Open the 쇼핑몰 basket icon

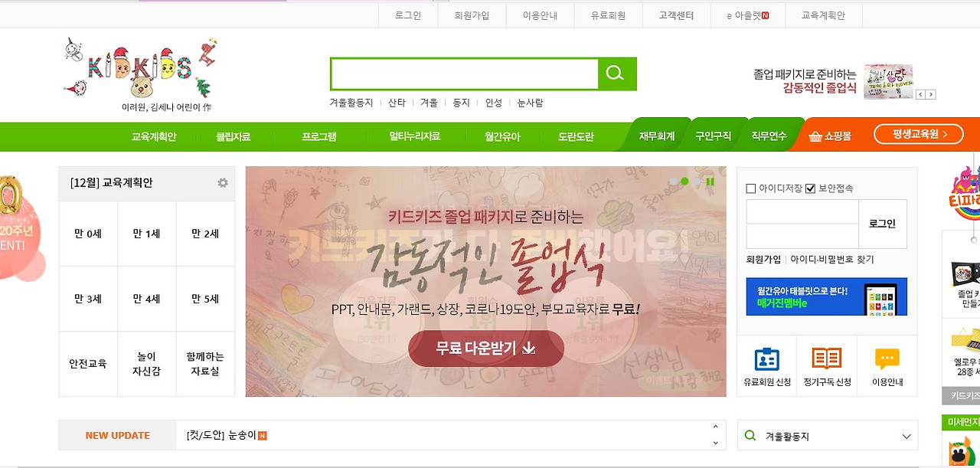point(815,136)
